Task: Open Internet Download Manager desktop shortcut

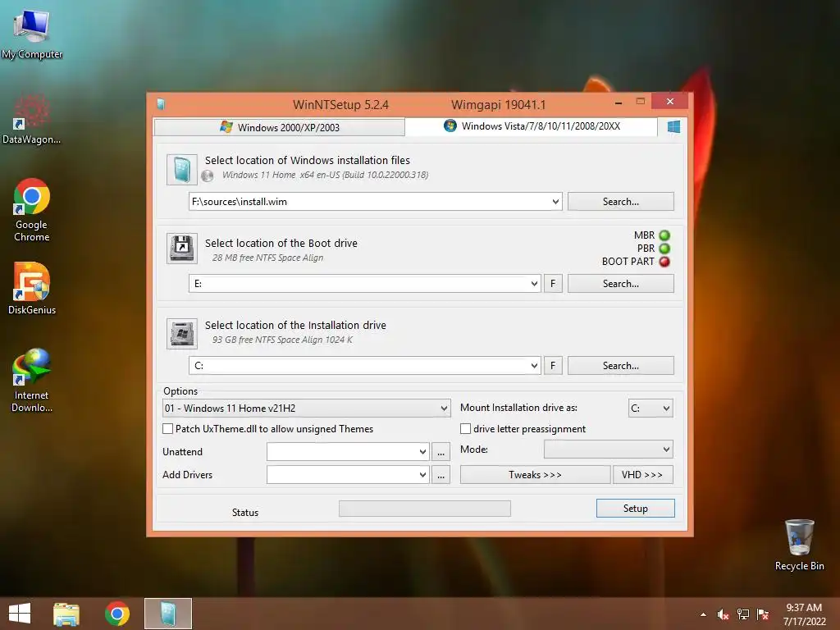Action: point(32,381)
